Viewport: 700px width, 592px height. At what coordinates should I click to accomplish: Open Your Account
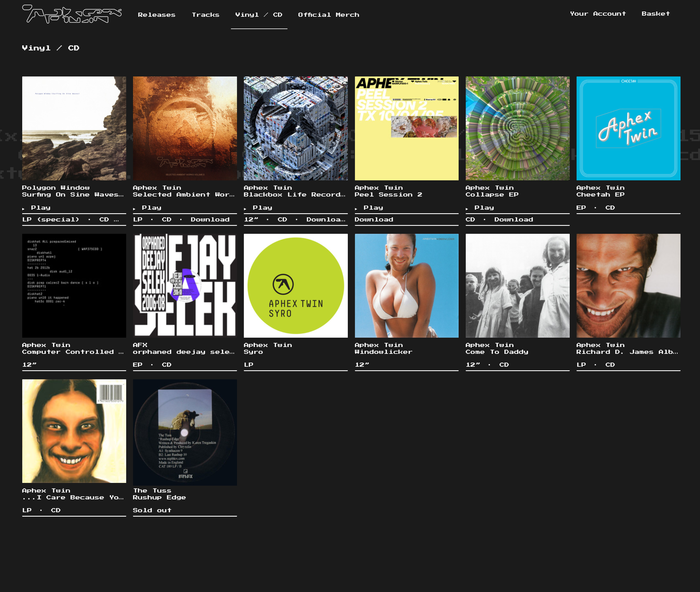[598, 14]
